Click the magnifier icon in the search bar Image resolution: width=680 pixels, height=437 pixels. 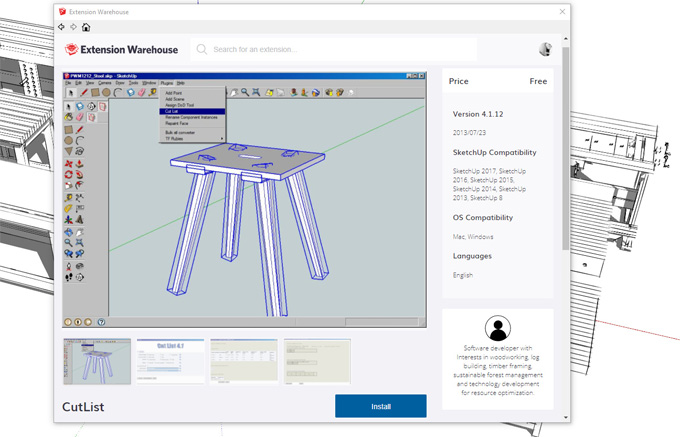202,49
